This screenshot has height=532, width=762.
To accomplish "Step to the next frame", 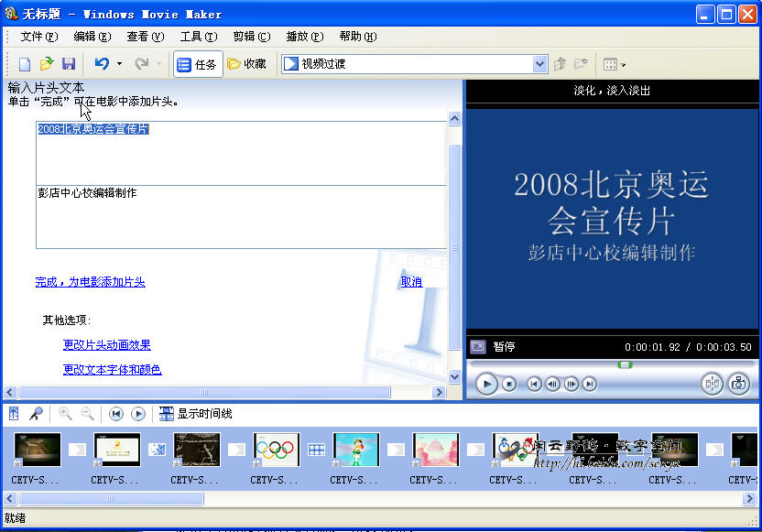I will pos(571,385).
